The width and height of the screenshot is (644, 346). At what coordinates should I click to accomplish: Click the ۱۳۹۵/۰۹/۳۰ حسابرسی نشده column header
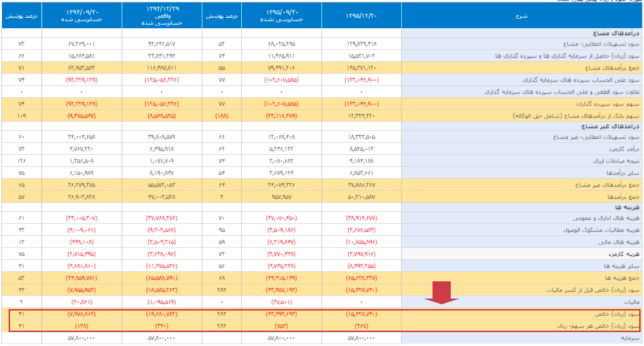(281, 15)
